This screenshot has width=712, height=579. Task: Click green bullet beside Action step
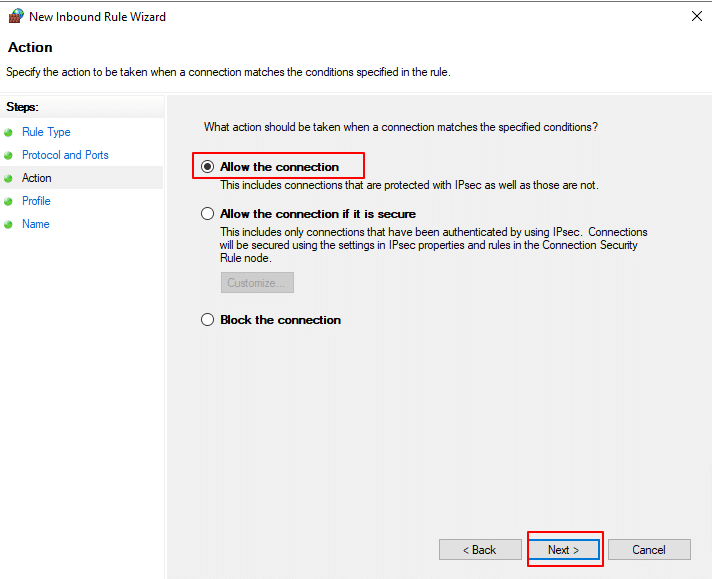(x=9, y=178)
